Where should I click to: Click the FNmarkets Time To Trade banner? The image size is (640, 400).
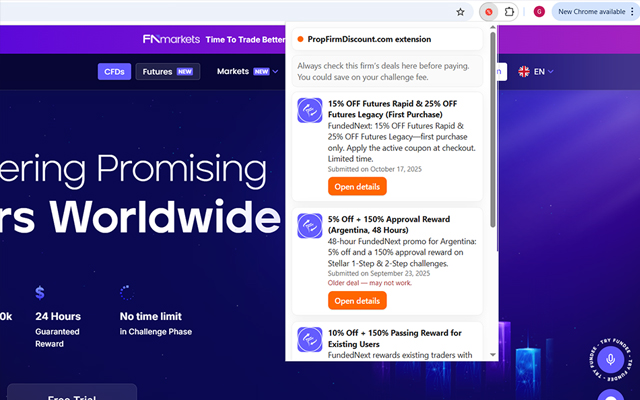[214, 40]
